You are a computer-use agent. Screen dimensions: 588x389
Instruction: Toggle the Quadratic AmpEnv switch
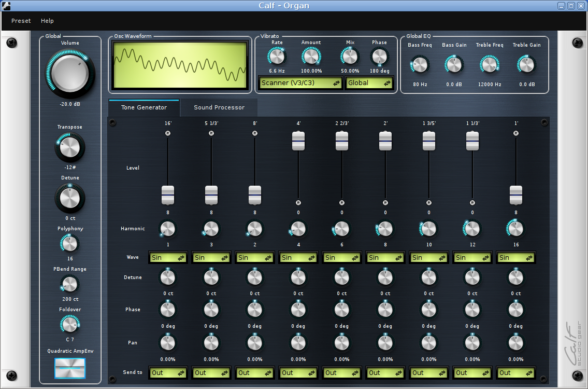(70, 368)
